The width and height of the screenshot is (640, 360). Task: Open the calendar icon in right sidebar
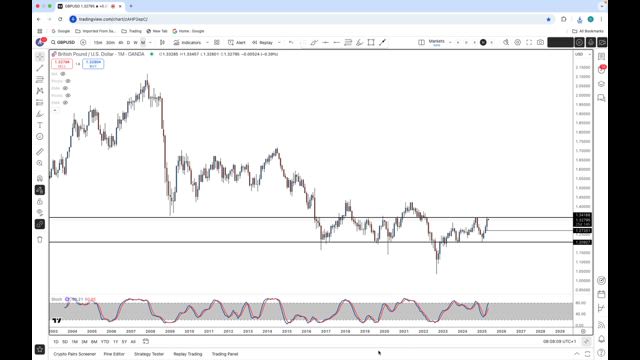coord(601,294)
